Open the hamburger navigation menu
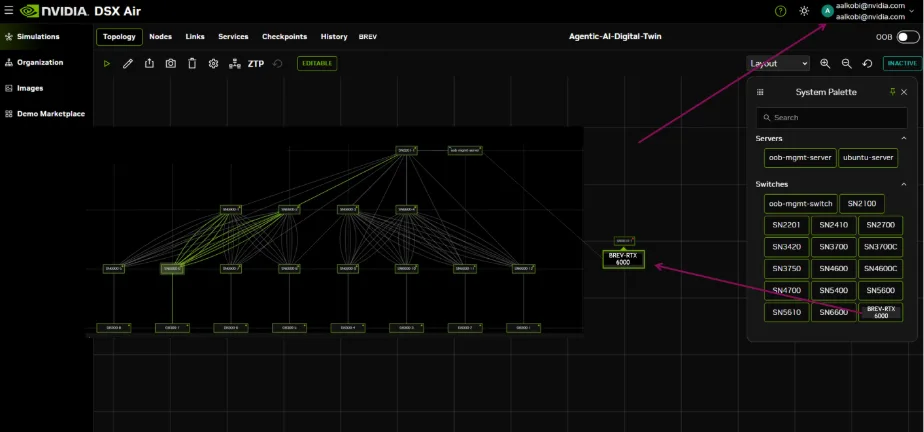Image resolution: width=924 pixels, height=432 pixels. 9,11
